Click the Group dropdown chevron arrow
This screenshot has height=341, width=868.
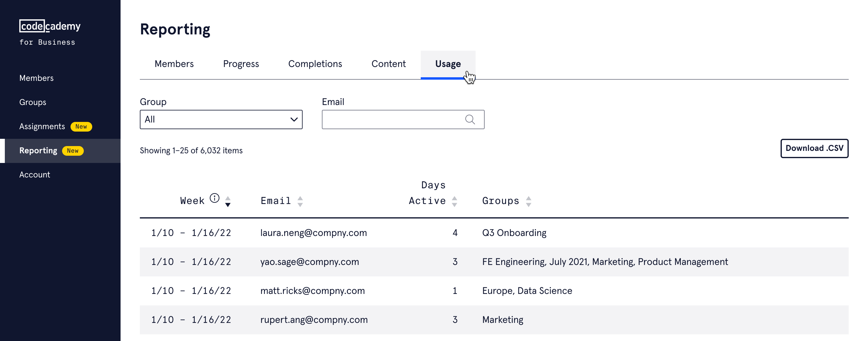point(294,120)
